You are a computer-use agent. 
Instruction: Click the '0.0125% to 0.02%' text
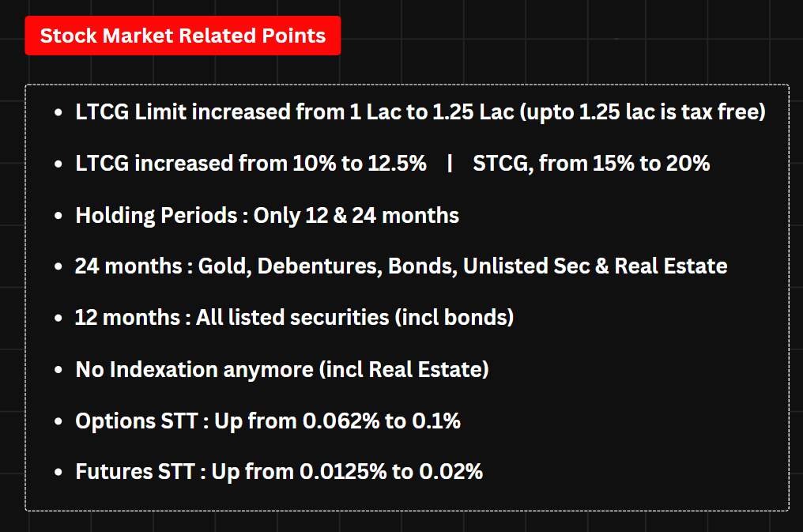point(391,472)
